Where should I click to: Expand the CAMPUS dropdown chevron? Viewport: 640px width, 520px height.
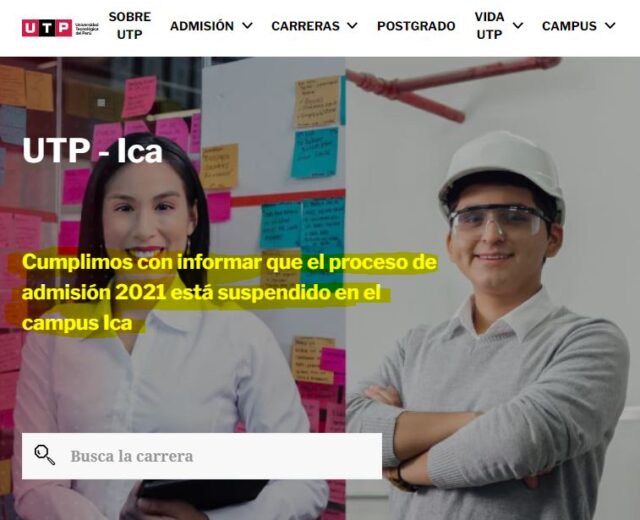coord(610,26)
